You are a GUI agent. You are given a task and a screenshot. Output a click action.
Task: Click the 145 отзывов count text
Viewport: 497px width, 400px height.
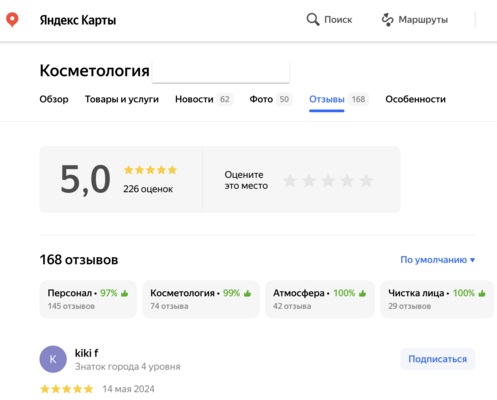[71, 306]
